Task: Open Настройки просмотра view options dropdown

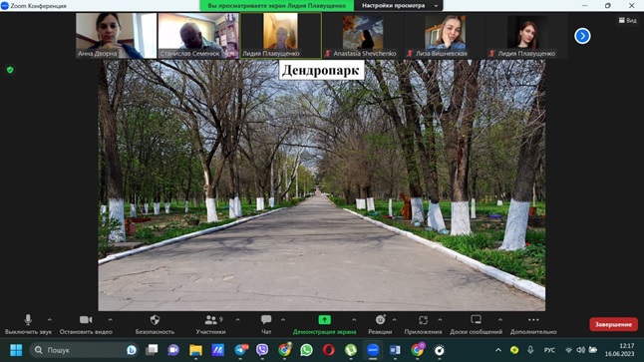Action: (x=399, y=6)
